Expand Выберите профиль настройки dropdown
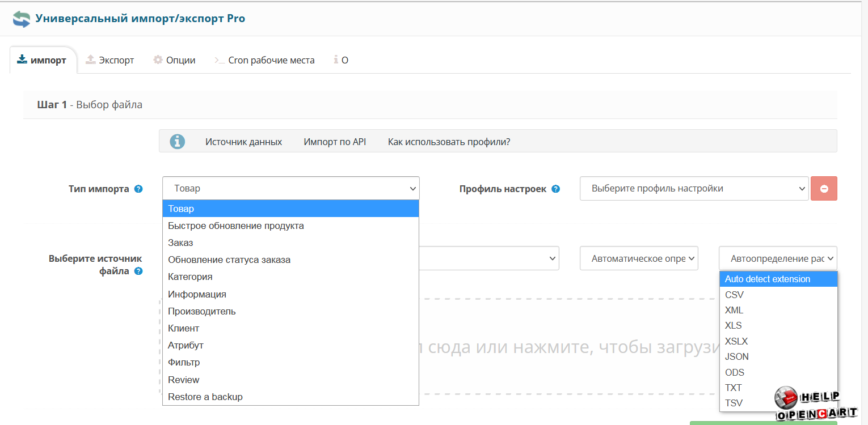 [693, 189]
